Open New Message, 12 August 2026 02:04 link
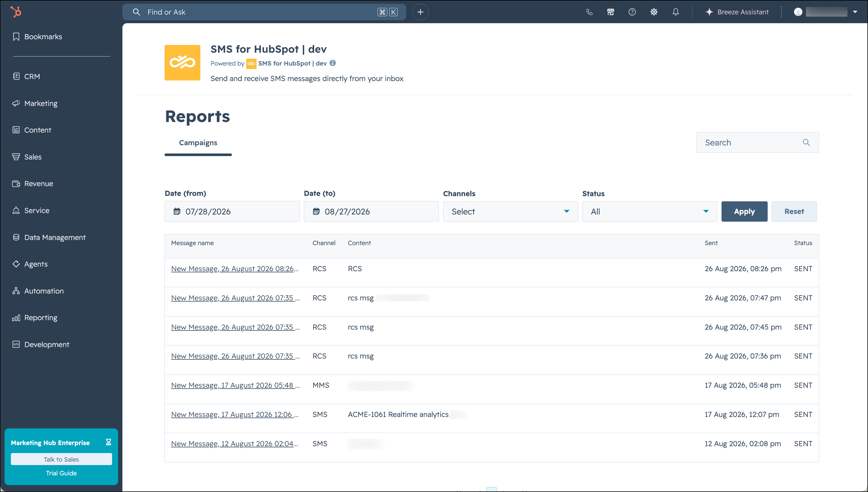Image resolution: width=868 pixels, height=492 pixels. click(x=235, y=444)
